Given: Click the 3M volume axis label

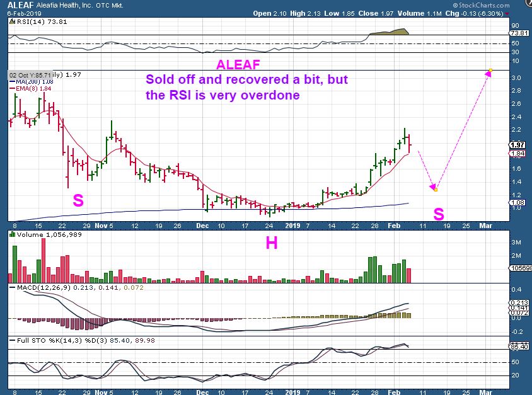Looking at the screenshot, I should 516,242.
